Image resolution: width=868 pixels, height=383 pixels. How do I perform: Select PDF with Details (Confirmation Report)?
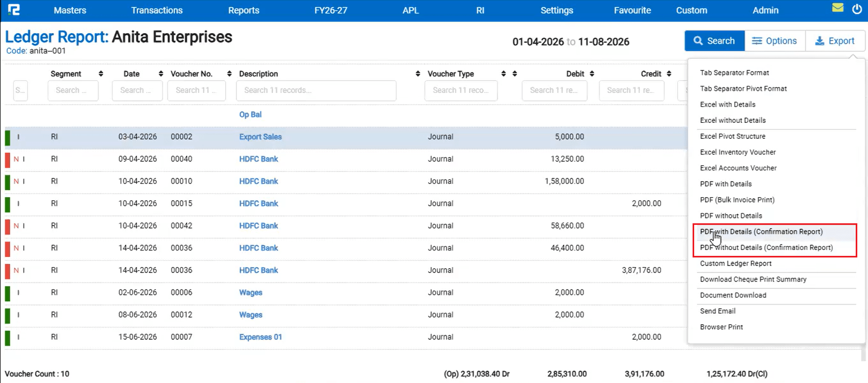pyautogui.click(x=761, y=232)
